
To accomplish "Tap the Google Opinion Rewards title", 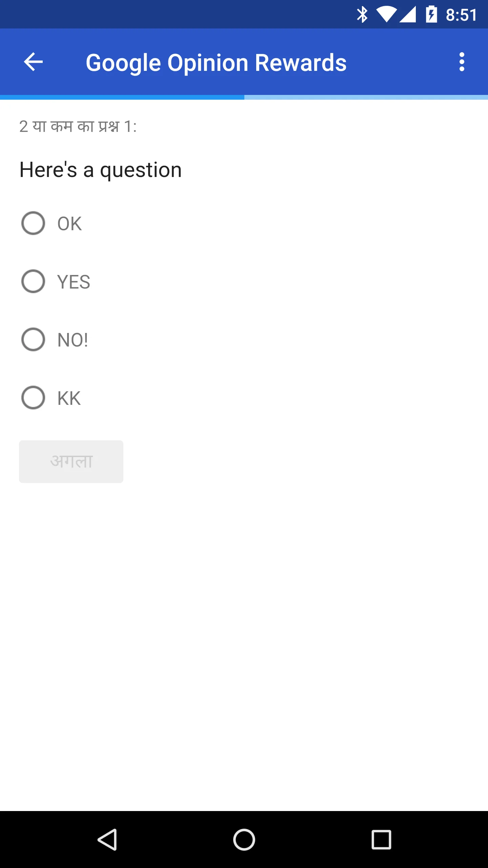I will (216, 63).
